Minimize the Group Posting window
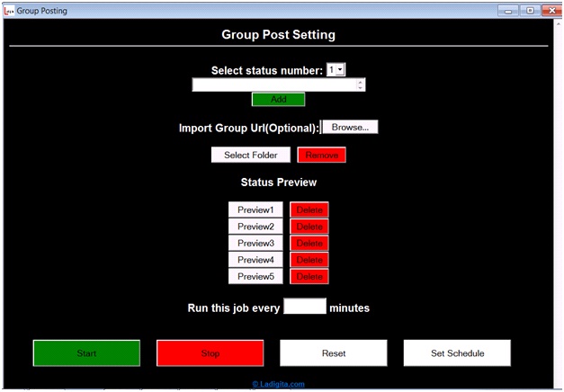This screenshot has height=392, width=564. pos(508,11)
